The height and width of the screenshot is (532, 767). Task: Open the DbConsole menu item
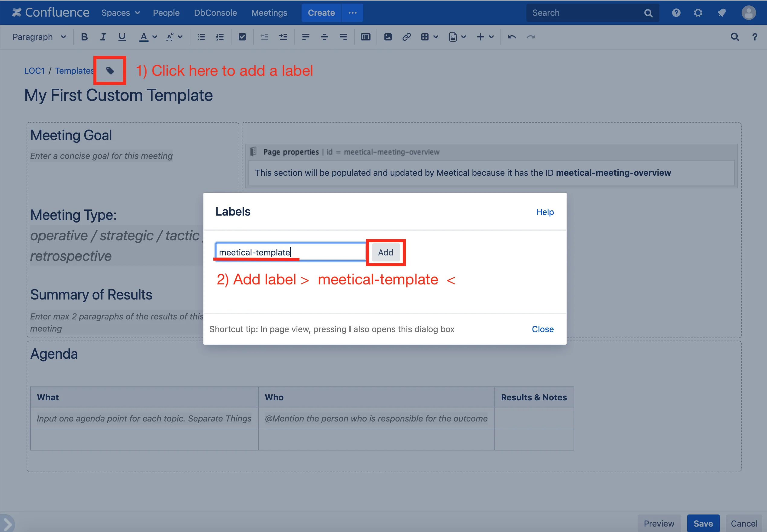pos(215,13)
